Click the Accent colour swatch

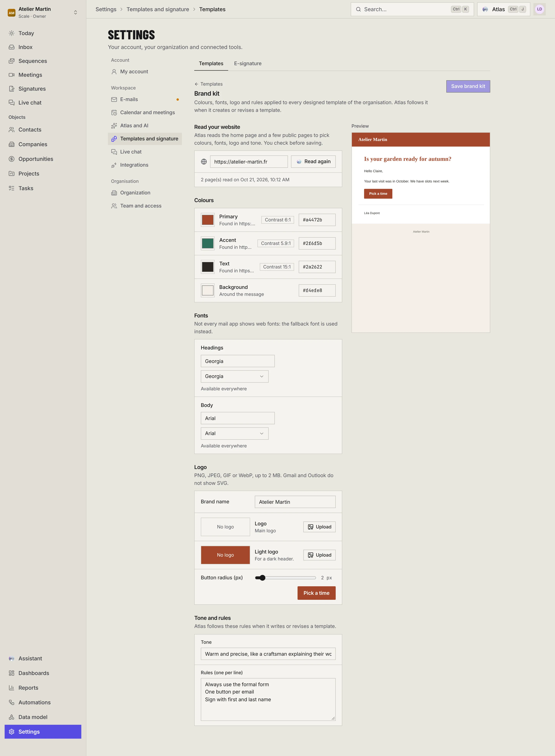(x=208, y=243)
